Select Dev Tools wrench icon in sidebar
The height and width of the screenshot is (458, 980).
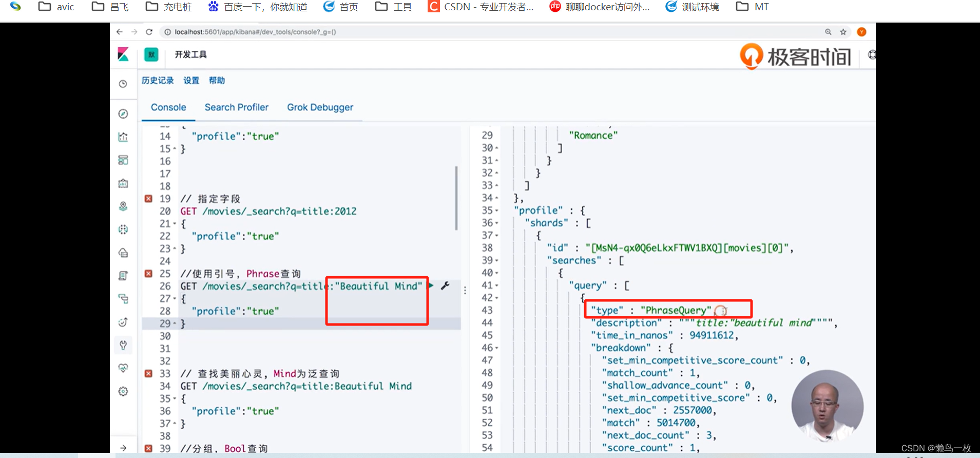click(x=123, y=345)
